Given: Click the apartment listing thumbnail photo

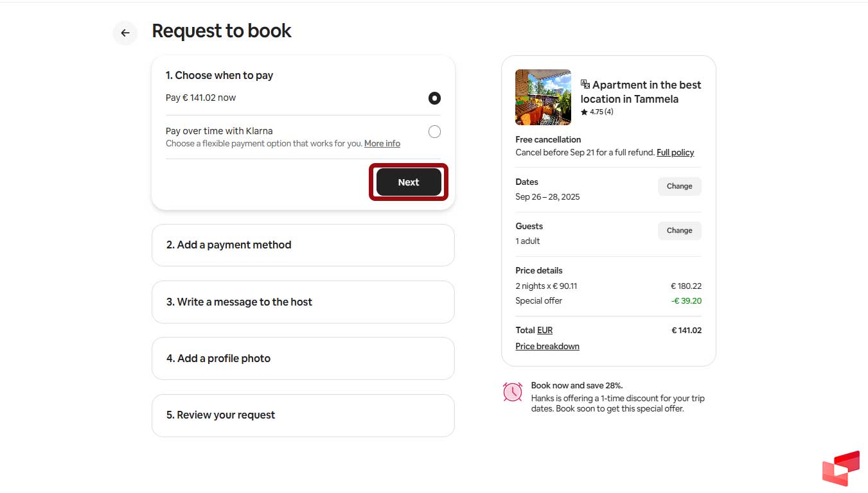Looking at the screenshot, I should point(542,97).
